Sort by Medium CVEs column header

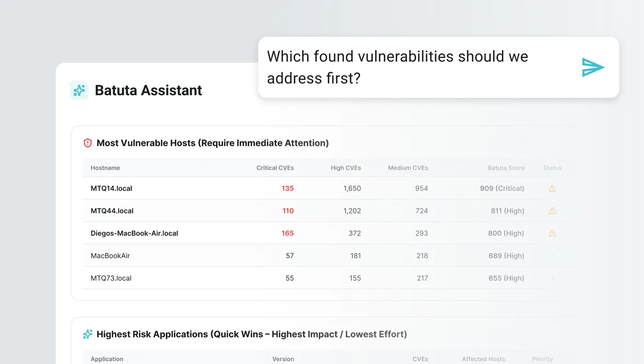tap(408, 168)
